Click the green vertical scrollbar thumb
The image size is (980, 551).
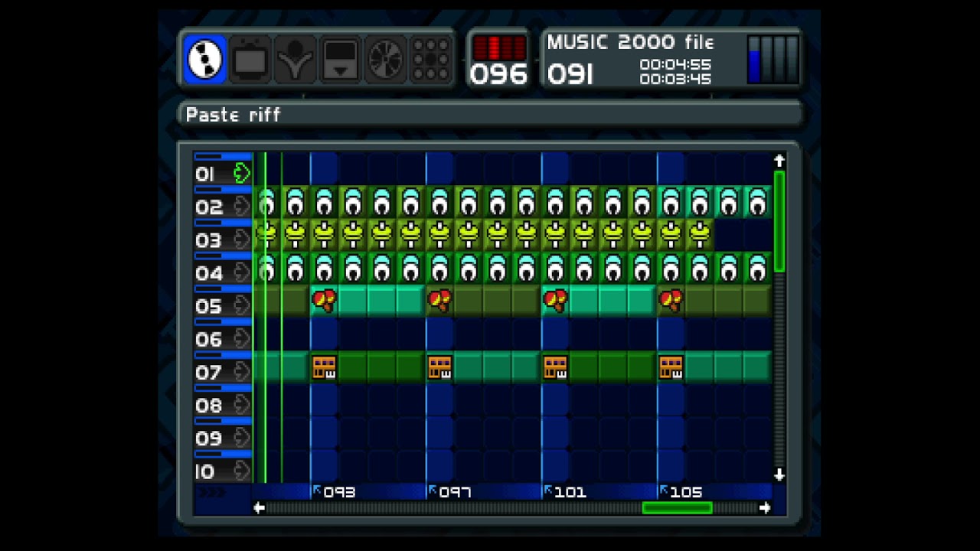(x=779, y=222)
